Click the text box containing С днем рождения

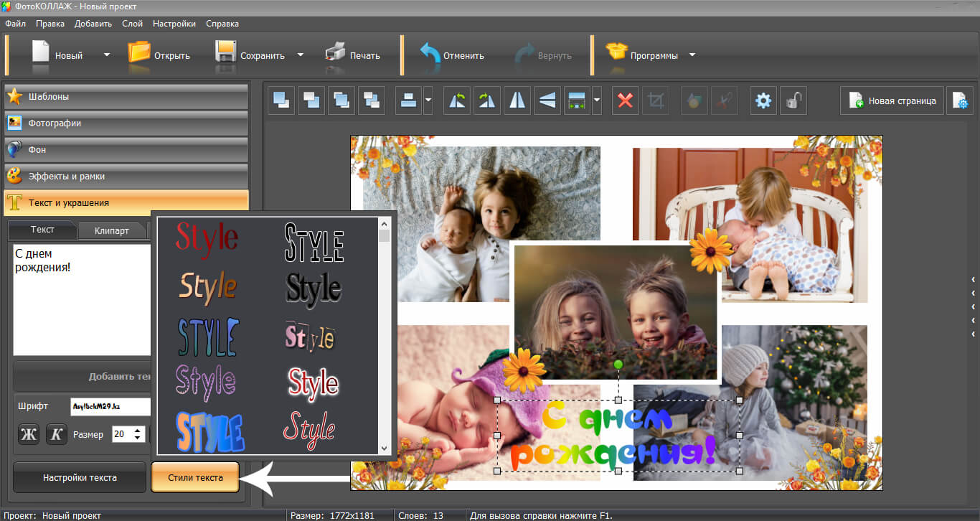(82, 299)
